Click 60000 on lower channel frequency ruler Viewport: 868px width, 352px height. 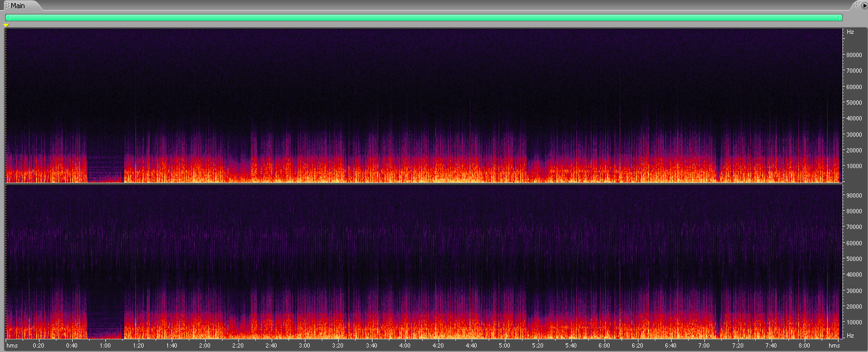click(x=854, y=243)
